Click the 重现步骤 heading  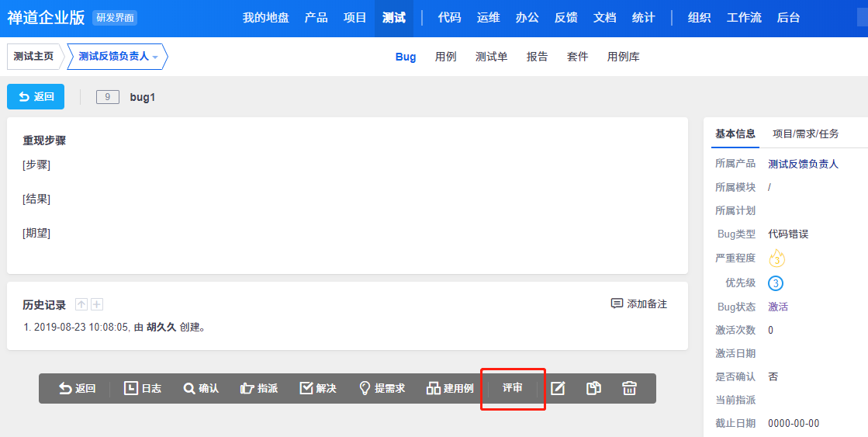[x=44, y=140]
